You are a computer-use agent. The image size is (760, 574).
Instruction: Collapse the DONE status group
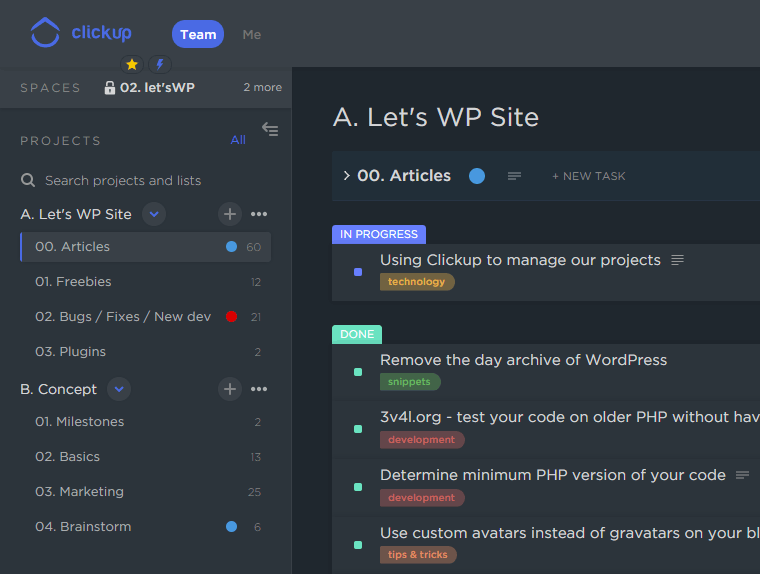coord(357,335)
